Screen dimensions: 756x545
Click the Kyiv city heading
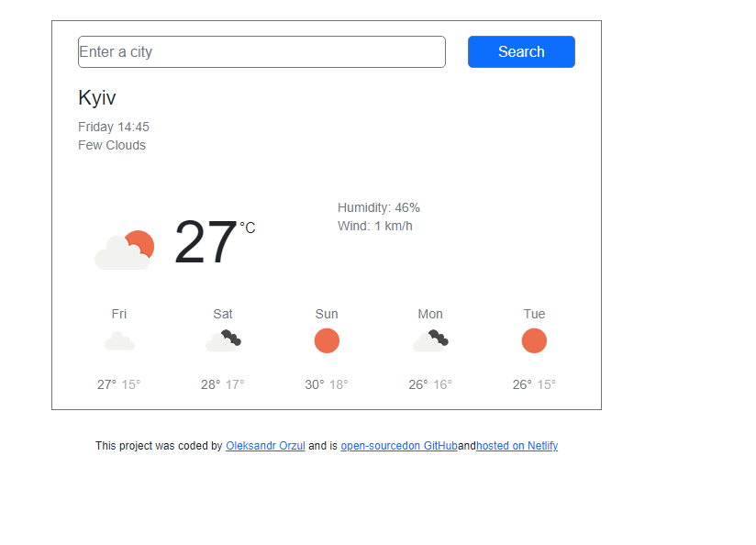(x=97, y=98)
